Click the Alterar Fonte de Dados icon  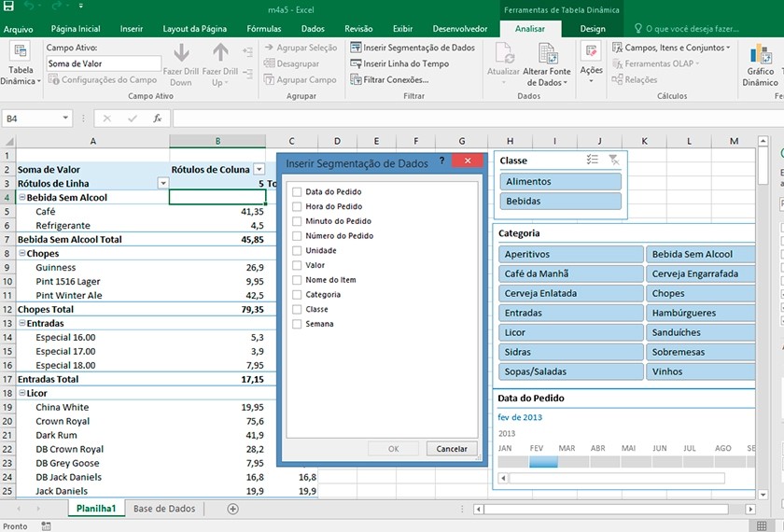547,54
